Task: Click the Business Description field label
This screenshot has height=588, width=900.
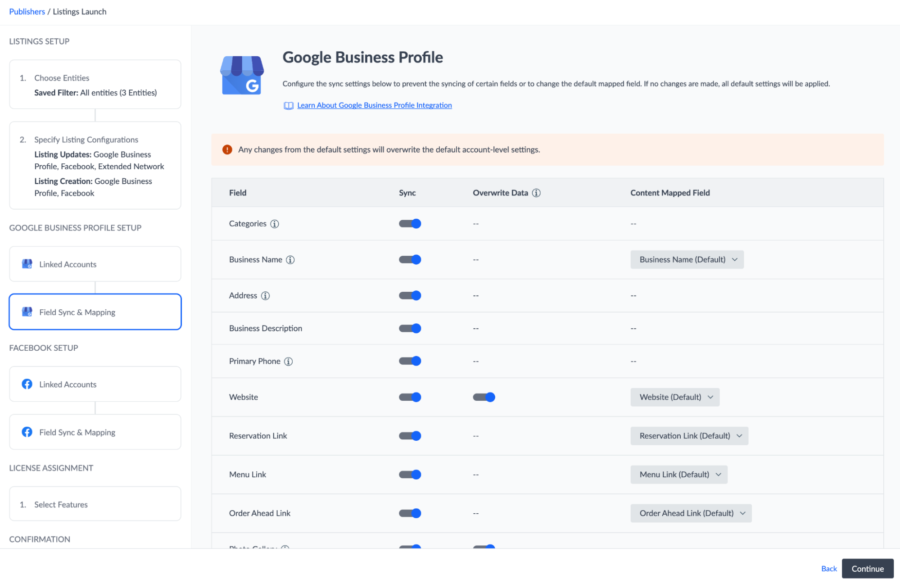Action: (266, 329)
